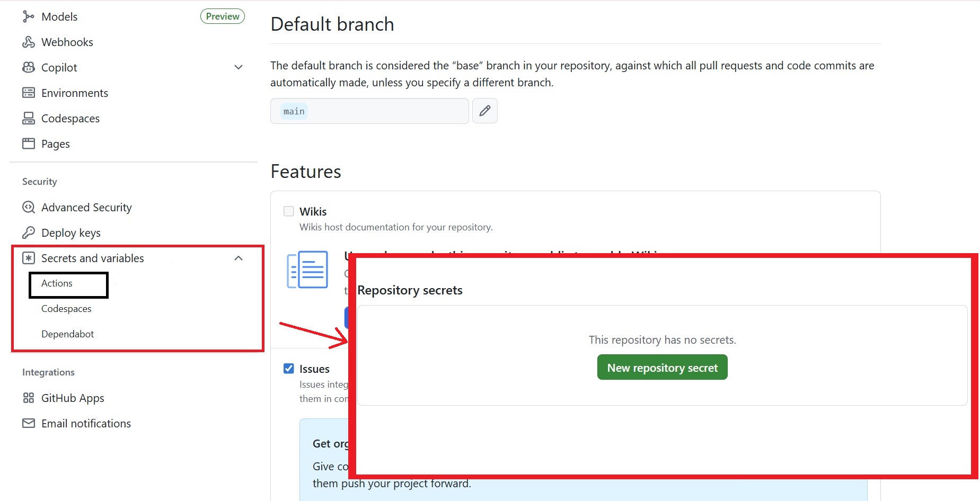Click the Pages sidebar icon
This screenshot has width=980, height=501.
point(28,144)
